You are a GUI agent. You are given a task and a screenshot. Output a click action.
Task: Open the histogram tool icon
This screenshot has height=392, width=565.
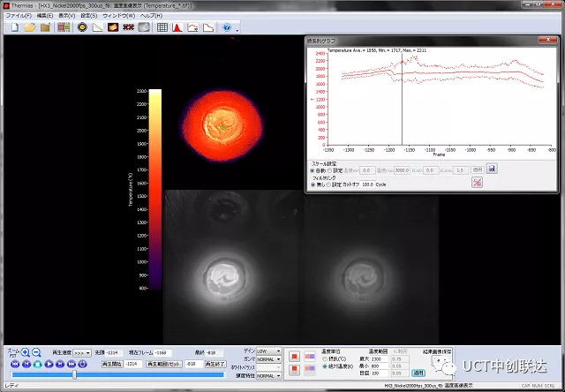[x=176, y=27]
